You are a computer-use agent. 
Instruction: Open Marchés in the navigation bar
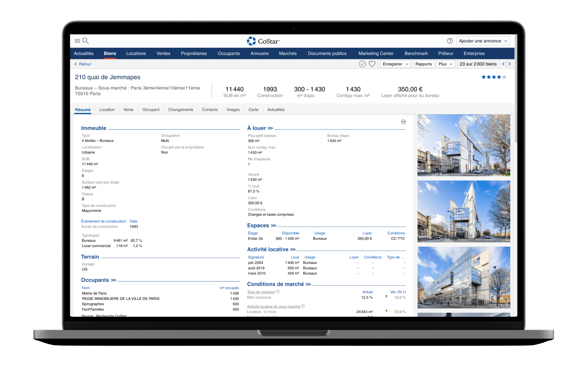tap(288, 54)
